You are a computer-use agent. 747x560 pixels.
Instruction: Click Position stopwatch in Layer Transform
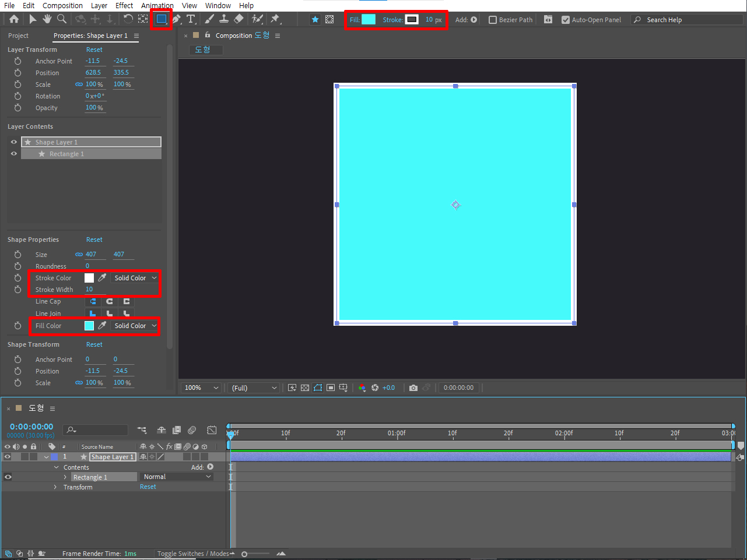(17, 73)
